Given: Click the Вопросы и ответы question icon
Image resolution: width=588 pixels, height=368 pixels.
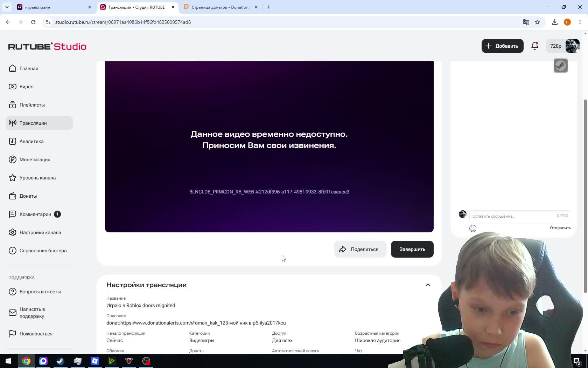Looking at the screenshot, I should (x=13, y=292).
